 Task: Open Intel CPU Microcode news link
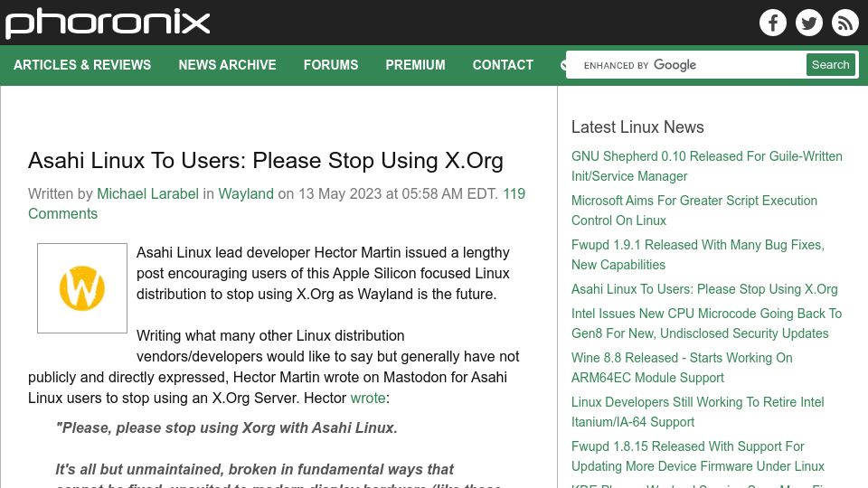click(x=706, y=324)
